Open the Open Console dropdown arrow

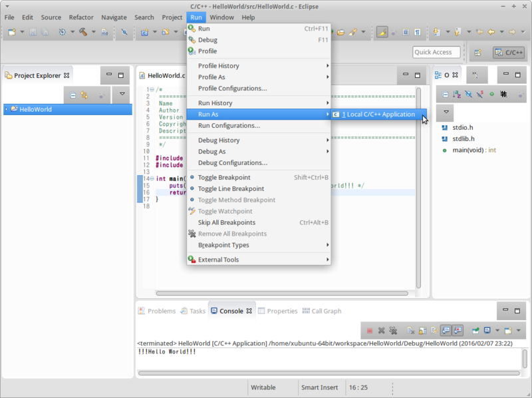(x=519, y=330)
